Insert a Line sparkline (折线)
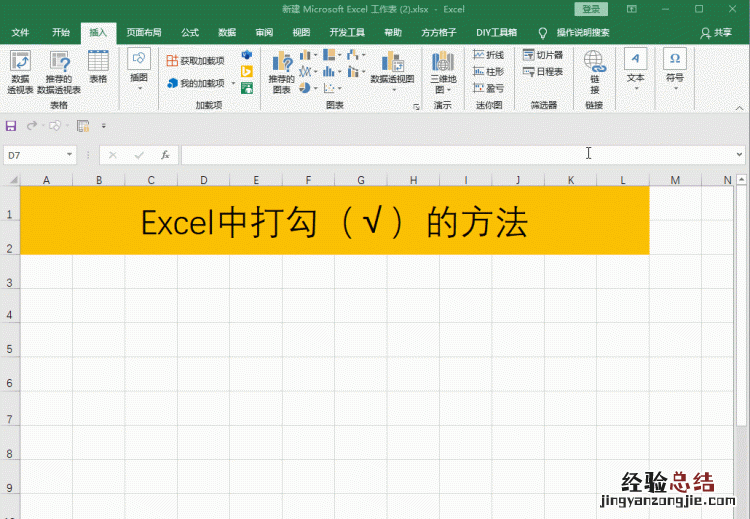Image resolution: width=750 pixels, height=519 pixels. pos(489,55)
